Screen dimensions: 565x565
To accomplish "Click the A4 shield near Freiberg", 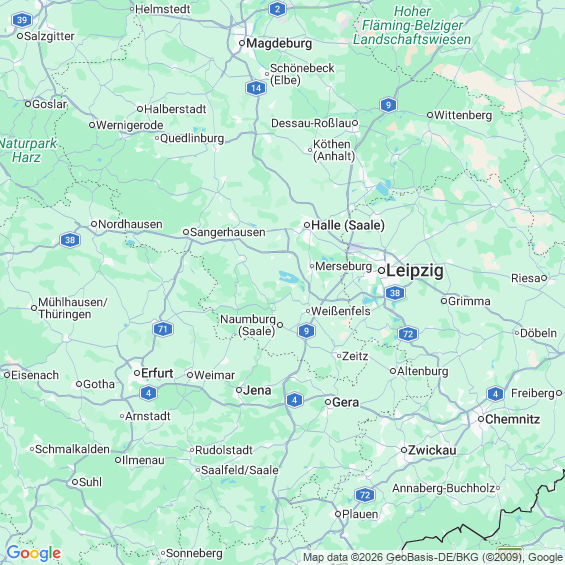I will tap(495, 394).
